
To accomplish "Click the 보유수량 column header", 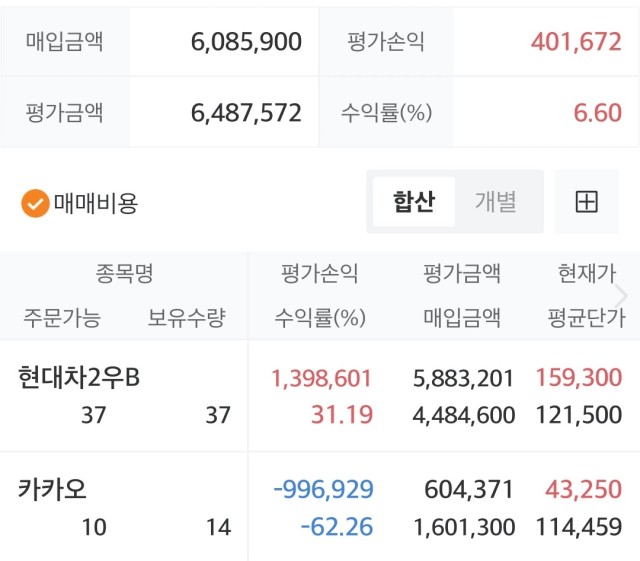I will coord(187,318).
